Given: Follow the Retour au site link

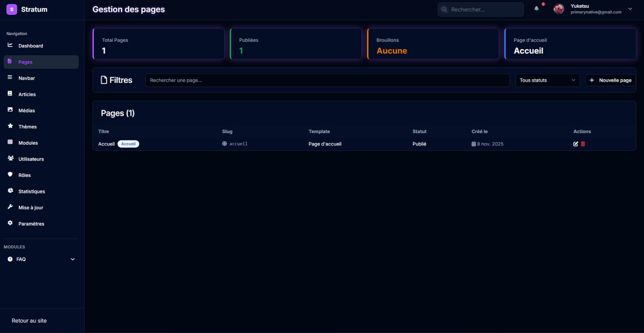Looking at the screenshot, I should point(29,321).
